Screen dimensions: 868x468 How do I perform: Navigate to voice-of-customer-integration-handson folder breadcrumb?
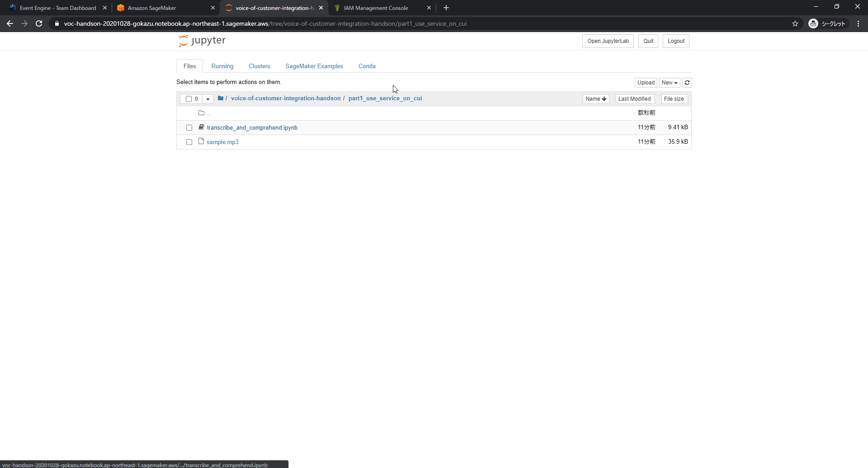[286, 98]
